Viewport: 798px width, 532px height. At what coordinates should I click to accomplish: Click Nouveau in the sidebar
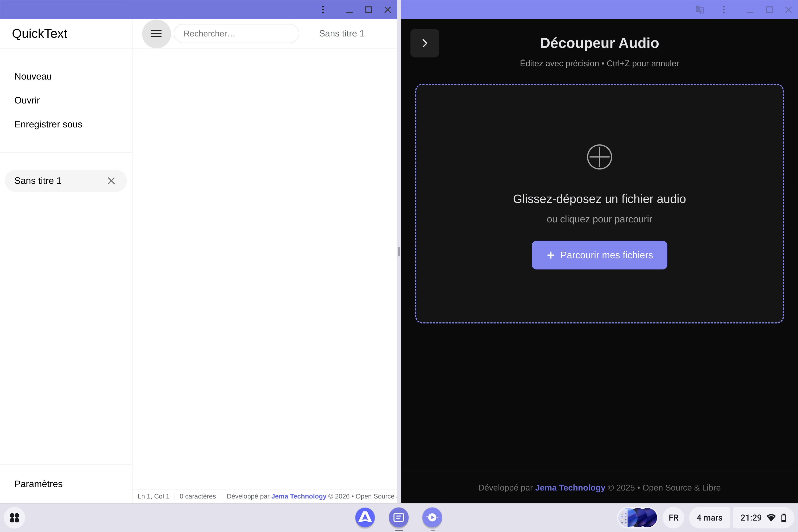coord(33,76)
